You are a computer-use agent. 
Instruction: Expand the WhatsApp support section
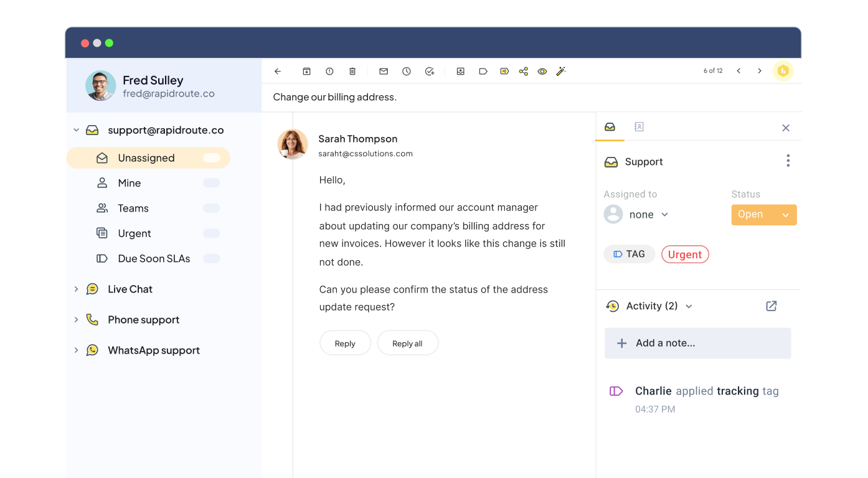[x=76, y=350]
